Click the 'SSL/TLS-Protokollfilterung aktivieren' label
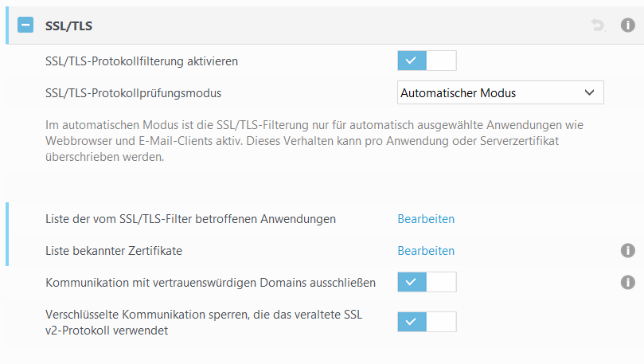Screen dimensions: 644x364 (x=142, y=61)
